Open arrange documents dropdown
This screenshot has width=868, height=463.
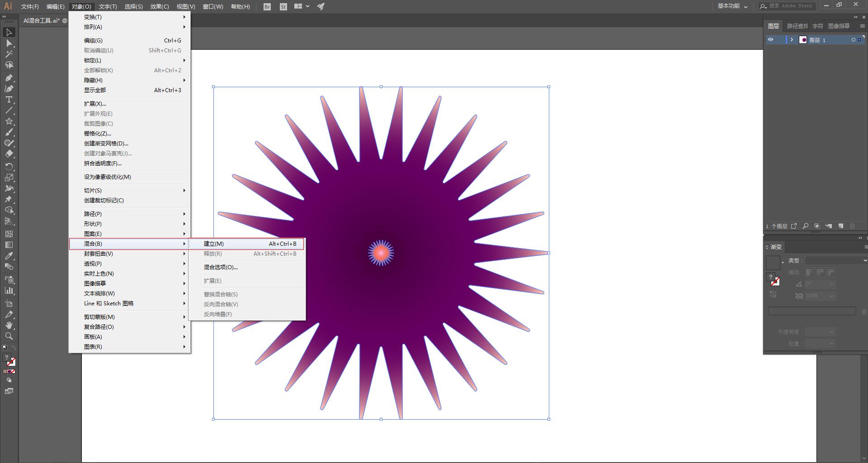point(302,6)
